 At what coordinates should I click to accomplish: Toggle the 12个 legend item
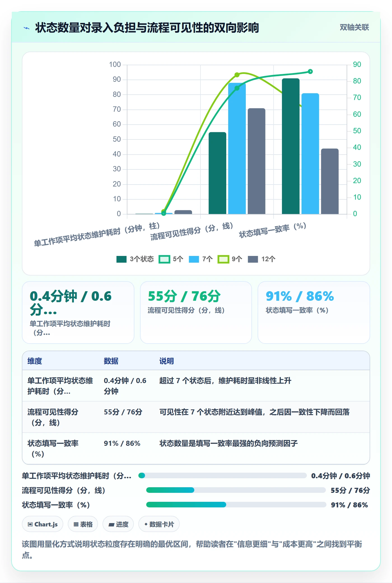coord(262,259)
